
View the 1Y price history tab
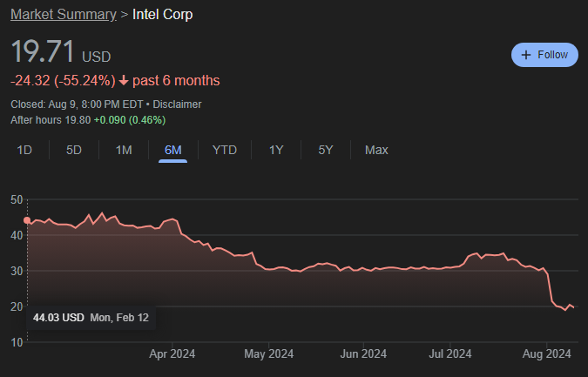[x=276, y=150]
